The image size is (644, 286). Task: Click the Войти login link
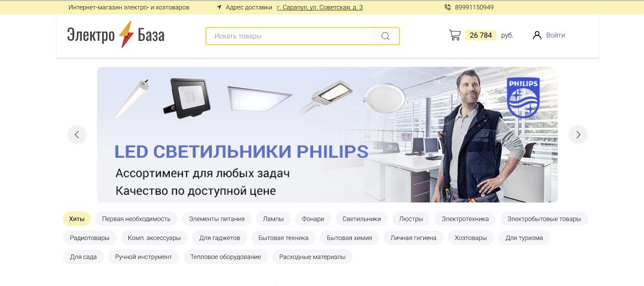pos(555,35)
